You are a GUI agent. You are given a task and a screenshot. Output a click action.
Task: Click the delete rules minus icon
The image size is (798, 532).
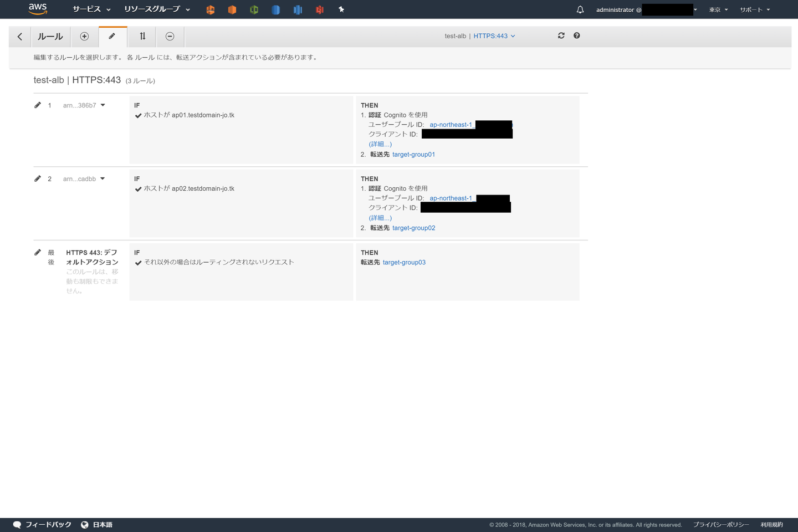pos(170,37)
